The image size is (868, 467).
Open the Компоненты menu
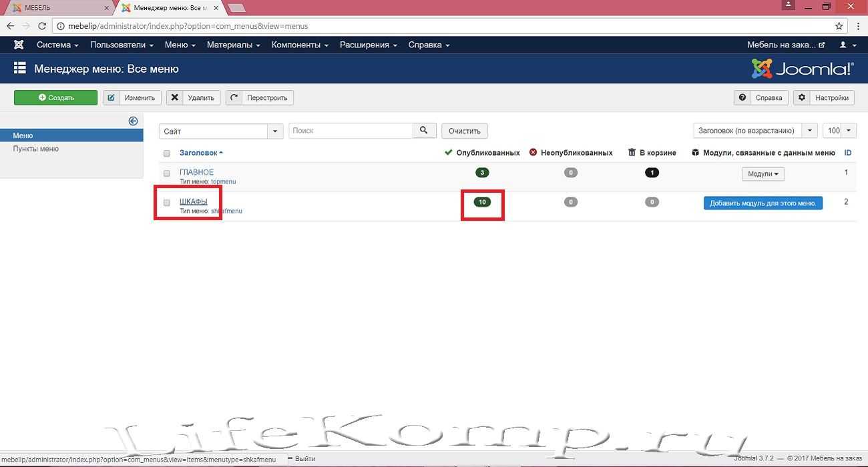300,45
